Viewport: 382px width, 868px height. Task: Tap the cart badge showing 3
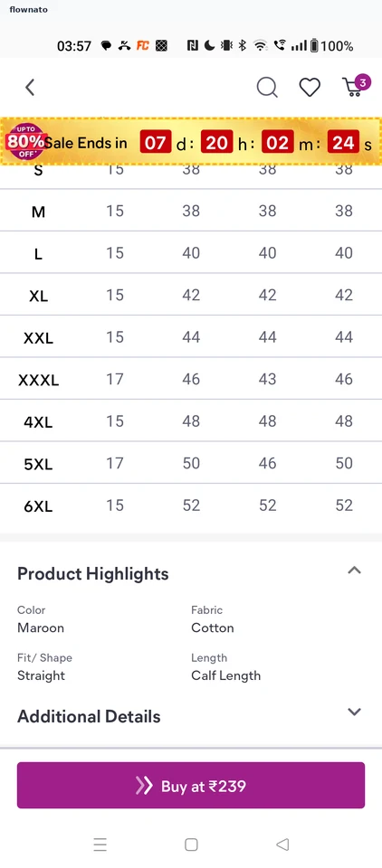363,82
